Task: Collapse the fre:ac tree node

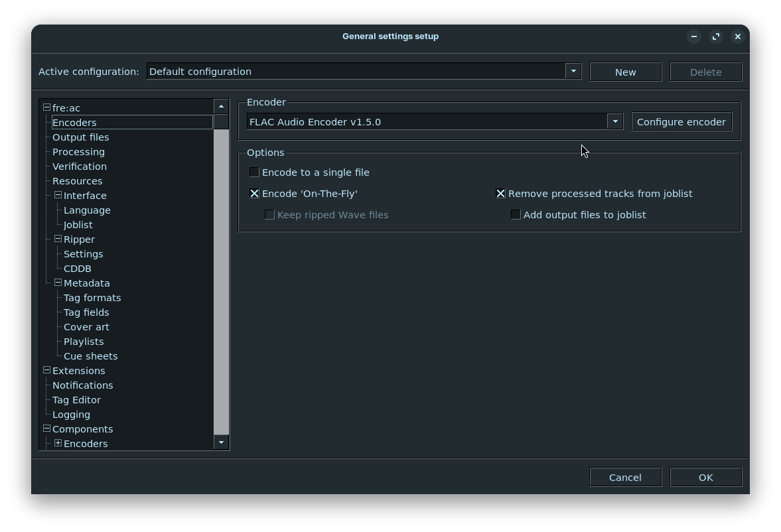Action: [46, 107]
